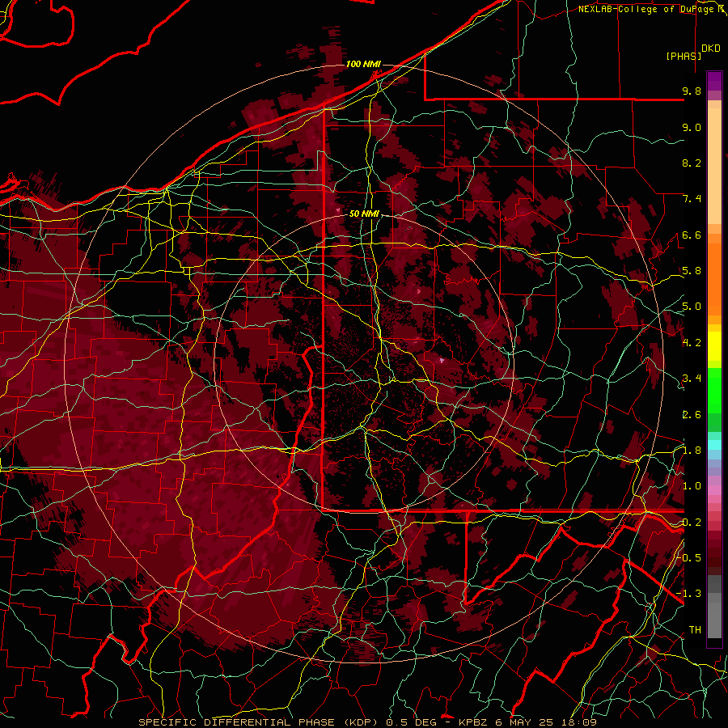Click the bright green segment of the color bar
The width and height of the screenshot is (728, 728).
714,390
